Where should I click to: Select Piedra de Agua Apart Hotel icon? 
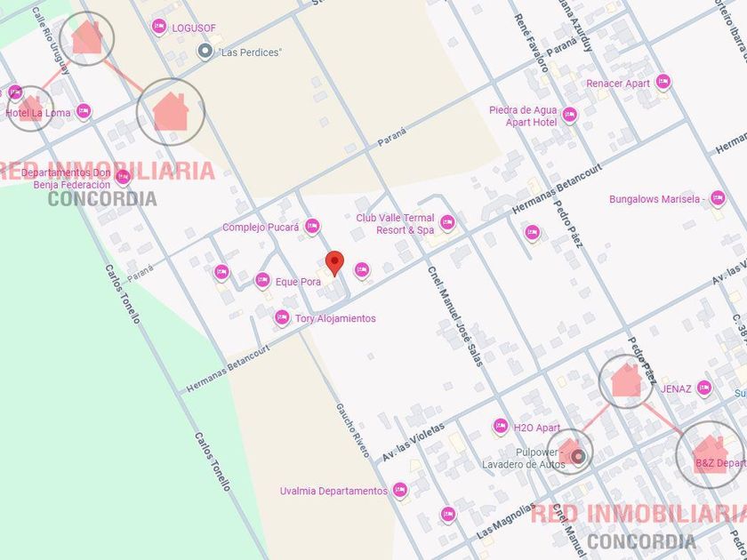tap(569, 116)
